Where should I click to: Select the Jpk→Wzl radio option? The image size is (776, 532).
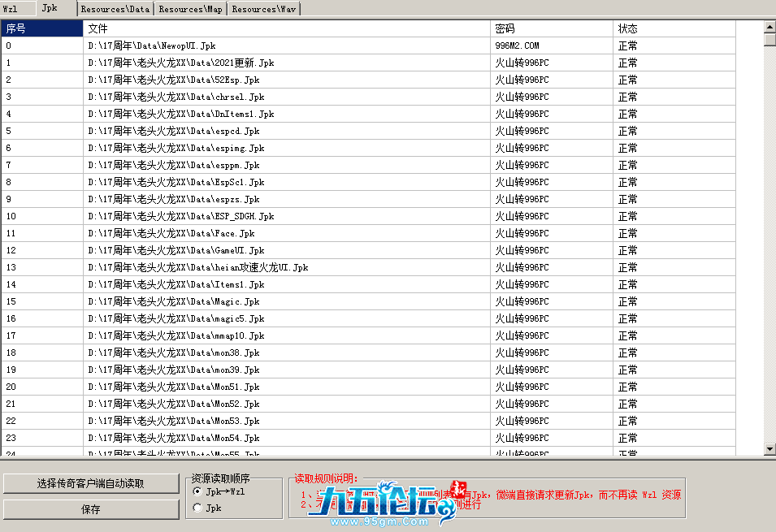click(197, 491)
